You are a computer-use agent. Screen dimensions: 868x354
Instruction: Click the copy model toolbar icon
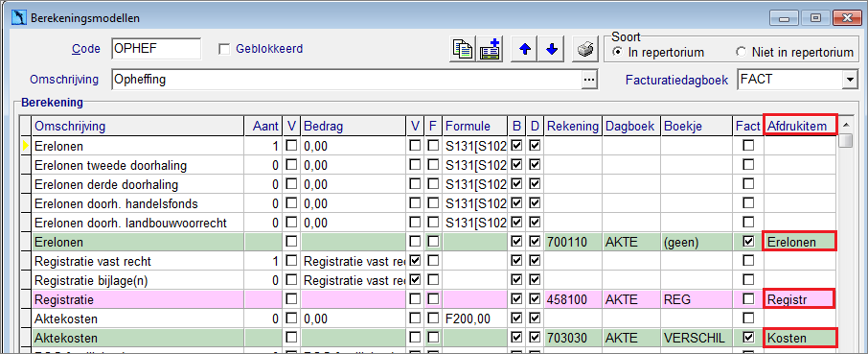[x=462, y=49]
